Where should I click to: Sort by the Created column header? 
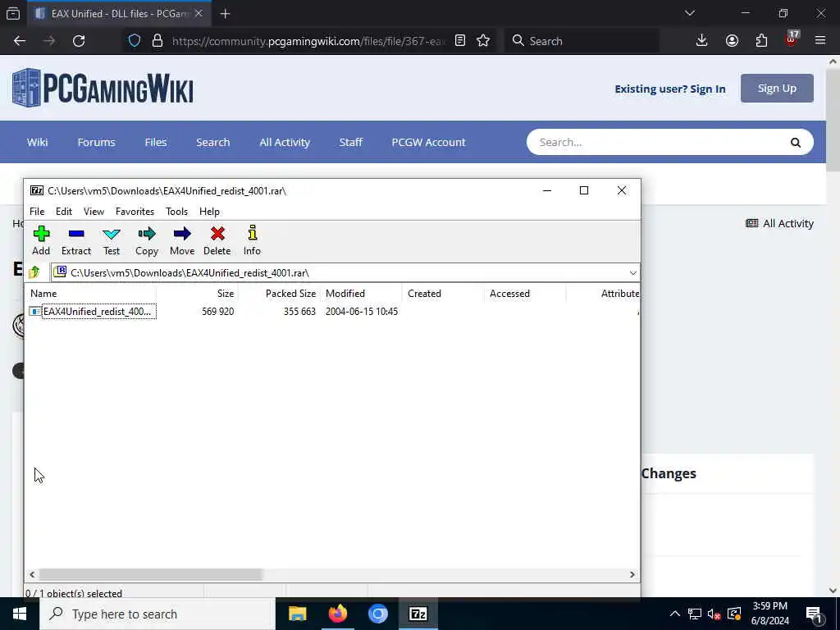[443, 294]
